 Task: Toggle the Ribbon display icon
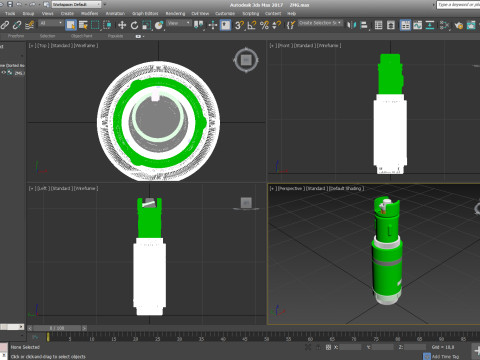coord(405,25)
